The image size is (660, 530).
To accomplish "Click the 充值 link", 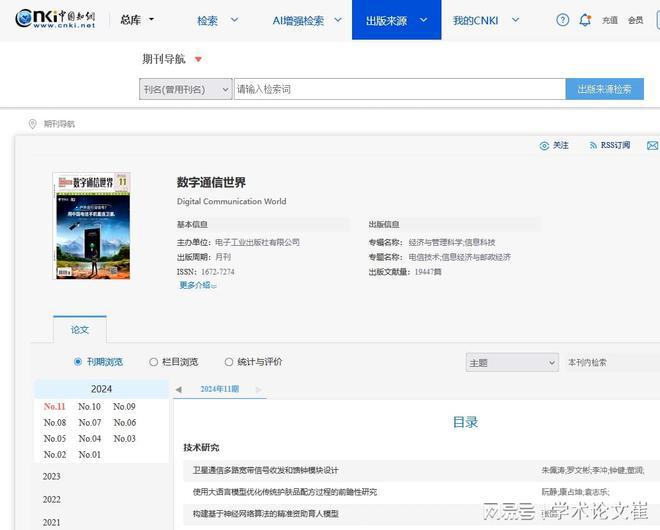I will pyautogui.click(x=609, y=20).
